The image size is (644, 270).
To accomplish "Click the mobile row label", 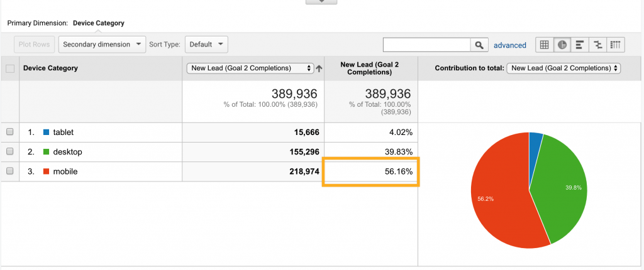I will [65, 171].
